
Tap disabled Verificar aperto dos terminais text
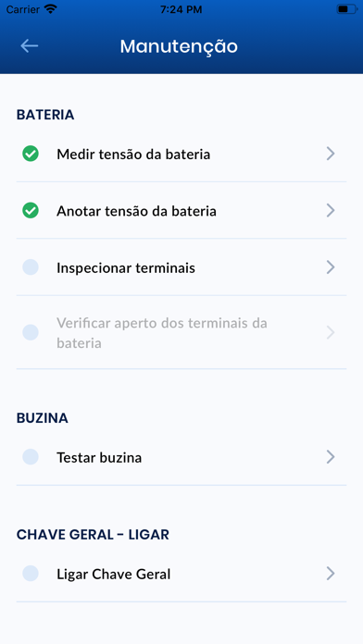162,333
